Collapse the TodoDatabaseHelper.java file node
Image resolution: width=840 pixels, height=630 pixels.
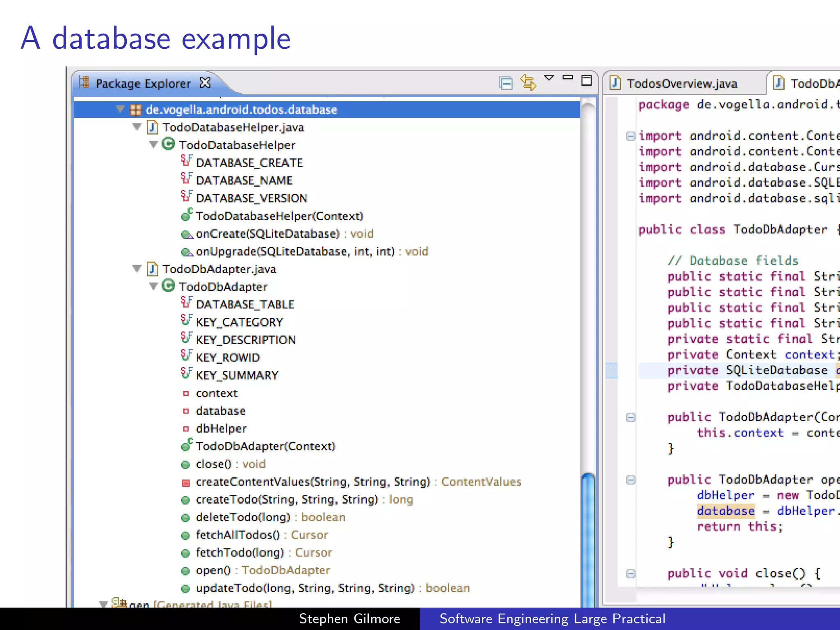coord(137,127)
